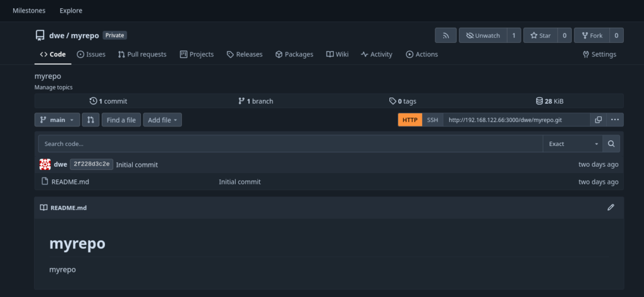Viewport: 644px width, 297px height.
Task: Click the dwe user avatar
Action: coord(45,164)
